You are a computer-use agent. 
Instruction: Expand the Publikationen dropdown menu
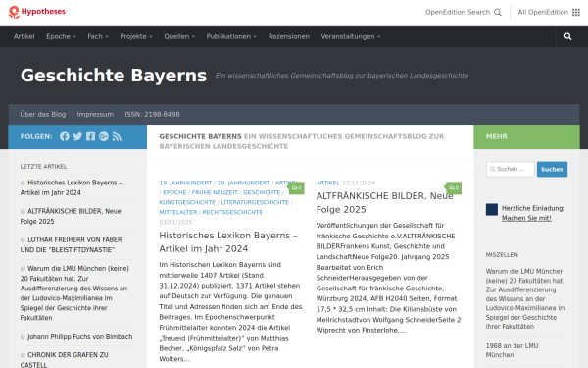click(231, 36)
